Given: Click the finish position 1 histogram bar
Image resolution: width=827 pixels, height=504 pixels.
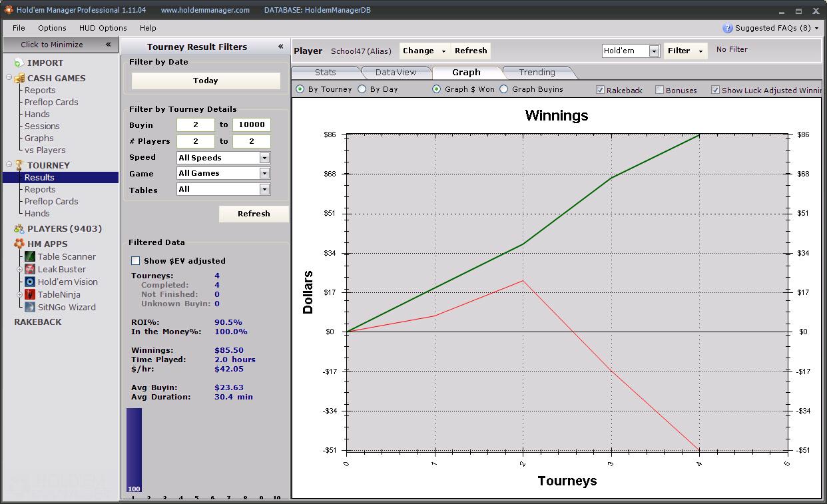Looking at the screenshot, I should (x=134, y=451).
